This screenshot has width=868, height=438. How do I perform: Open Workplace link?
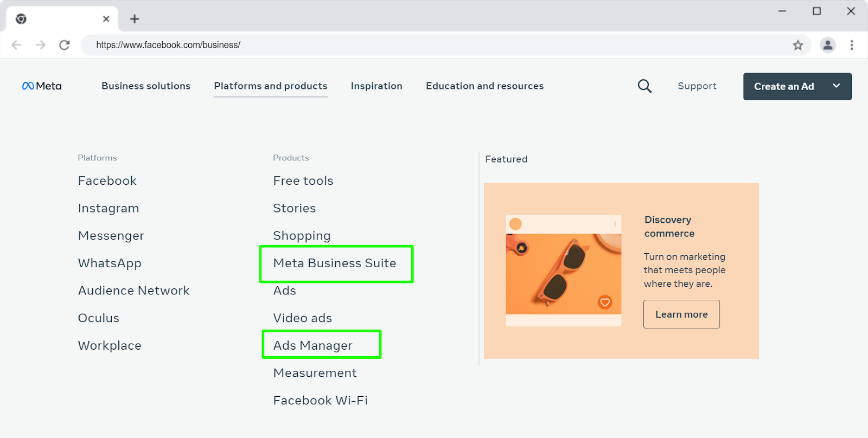coord(110,346)
